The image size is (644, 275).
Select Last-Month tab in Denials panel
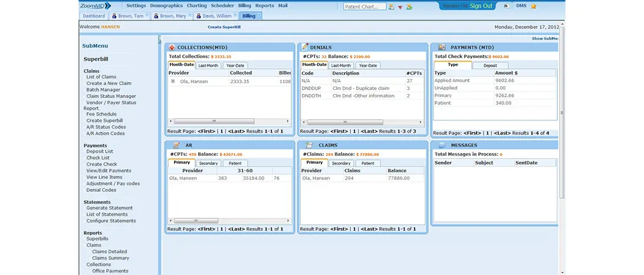pos(341,66)
